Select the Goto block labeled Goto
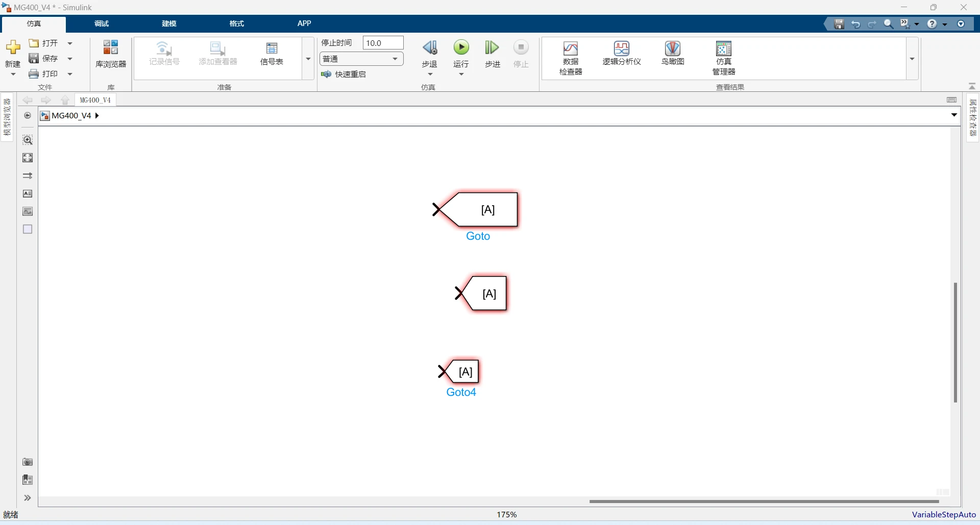Image resolution: width=980 pixels, height=525 pixels. coord(478,210)
